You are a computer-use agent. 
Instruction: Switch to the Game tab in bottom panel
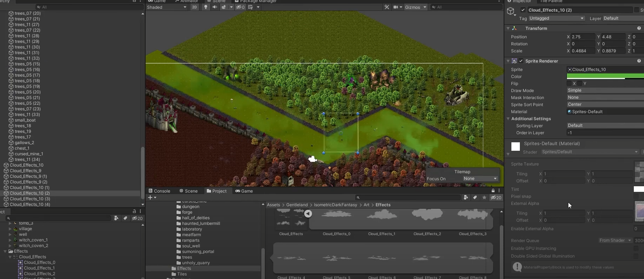(x=244, y=191)
